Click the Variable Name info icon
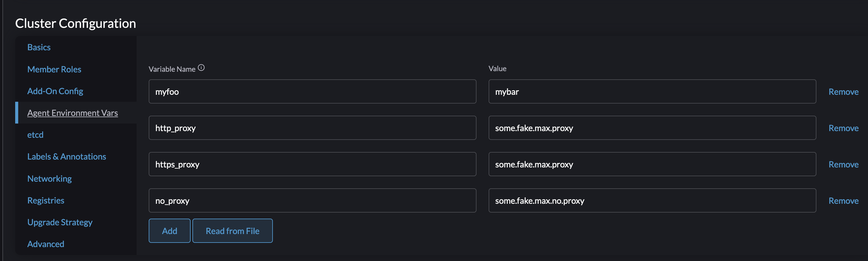Viewport: 868px width, 261px height. click(201, 68)
